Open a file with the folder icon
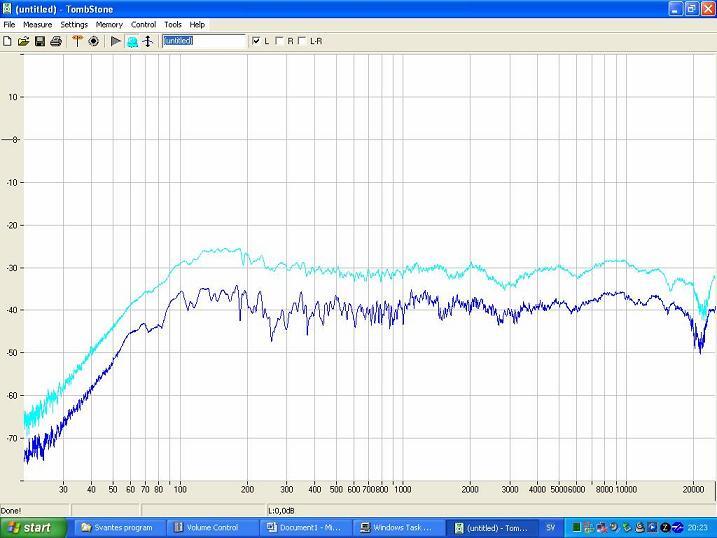 [x=23, y=41]
